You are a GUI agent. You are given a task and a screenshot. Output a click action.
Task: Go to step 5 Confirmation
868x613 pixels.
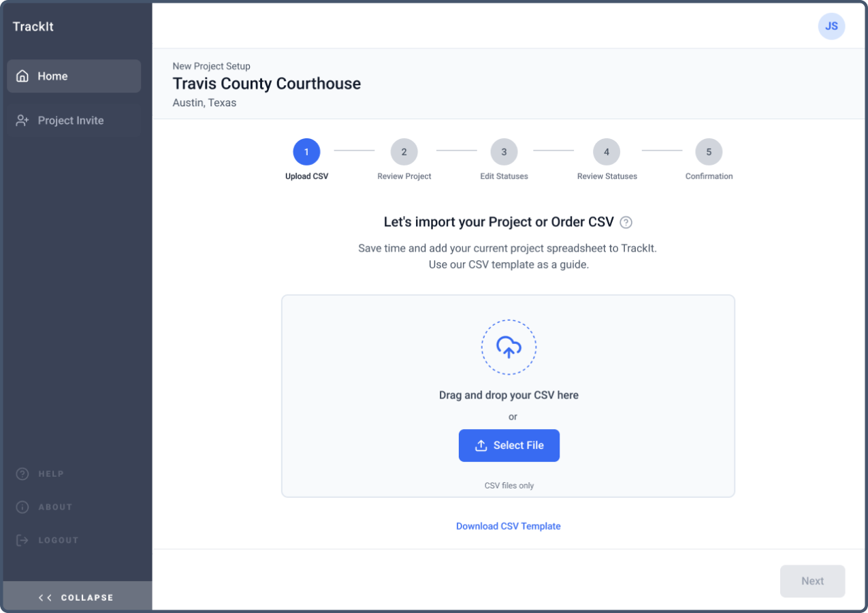click(709, 152)
